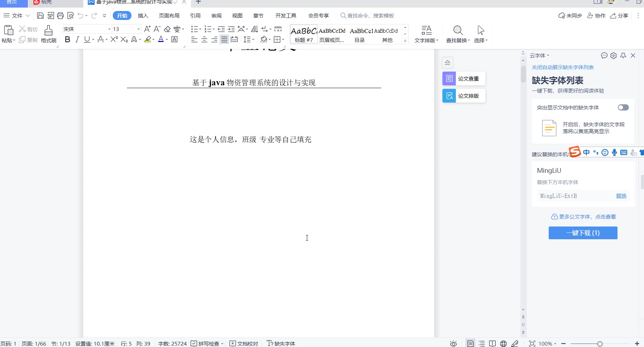This screenshot has width=644, height=347.
Task: Toggle spell check (拼写检查) in status bar
Action: [x=207, y=344]
